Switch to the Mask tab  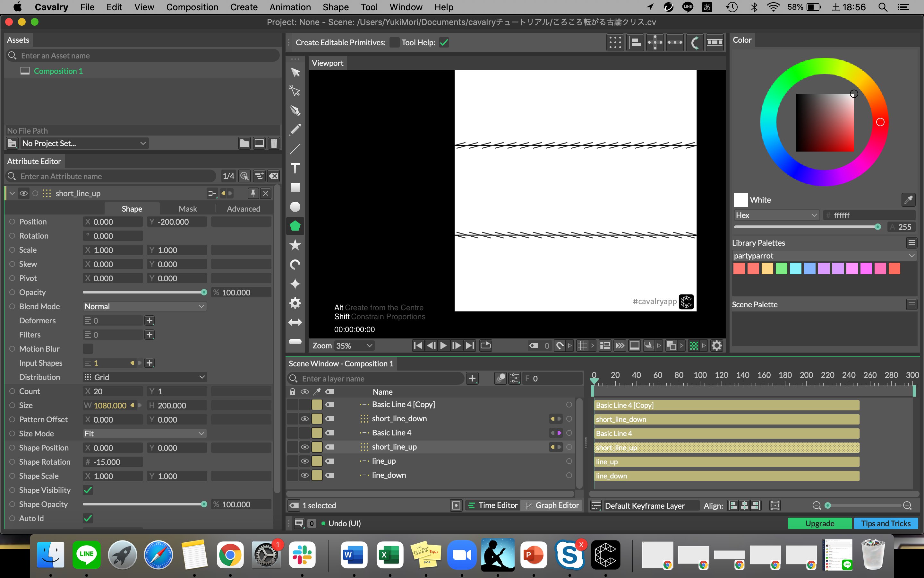[x=188, y=209]
